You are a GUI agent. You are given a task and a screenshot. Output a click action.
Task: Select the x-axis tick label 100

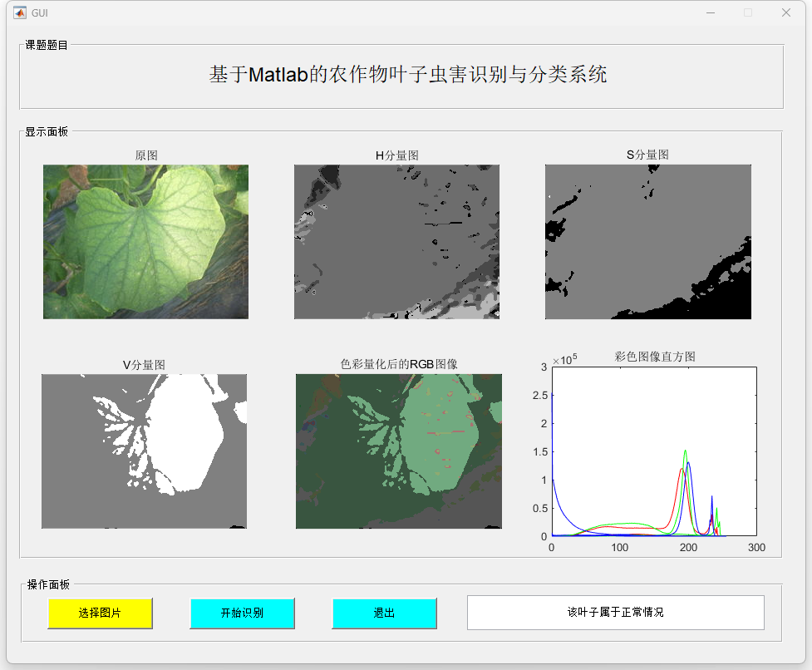coord(620,547)
